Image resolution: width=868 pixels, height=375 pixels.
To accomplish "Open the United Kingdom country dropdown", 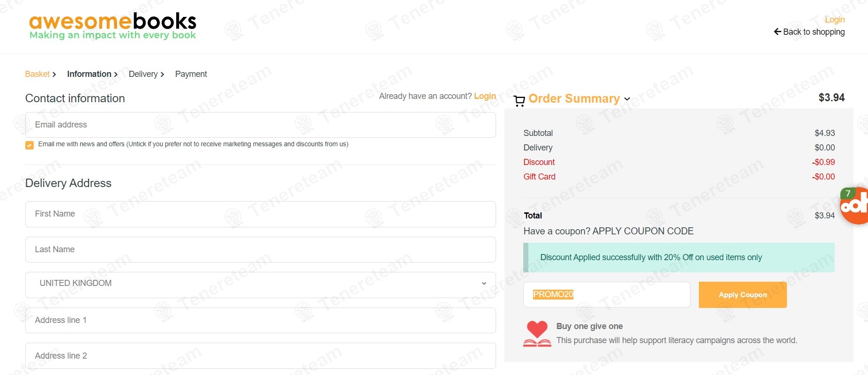I will pyautogui.click(x=260, y=285).
